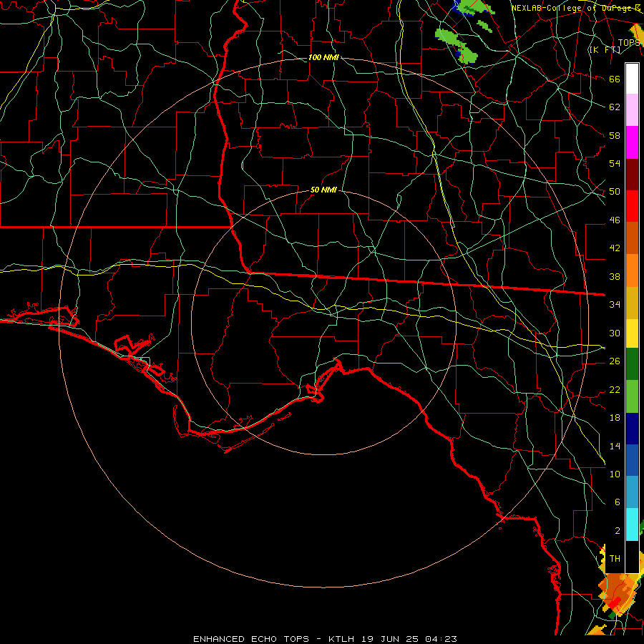The height and width of the screenshot is (644, 644).
Task: Select the bright red legend swatch
Action: pos(632,206)
